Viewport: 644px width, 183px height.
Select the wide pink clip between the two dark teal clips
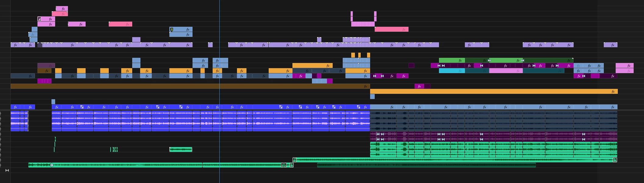tap(506, 71)
